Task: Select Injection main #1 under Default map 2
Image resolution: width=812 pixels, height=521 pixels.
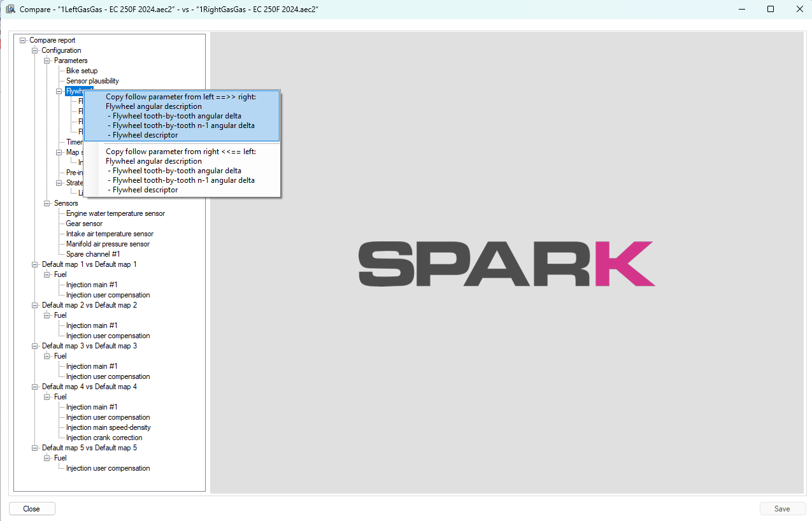Action: tap(92, 325)
